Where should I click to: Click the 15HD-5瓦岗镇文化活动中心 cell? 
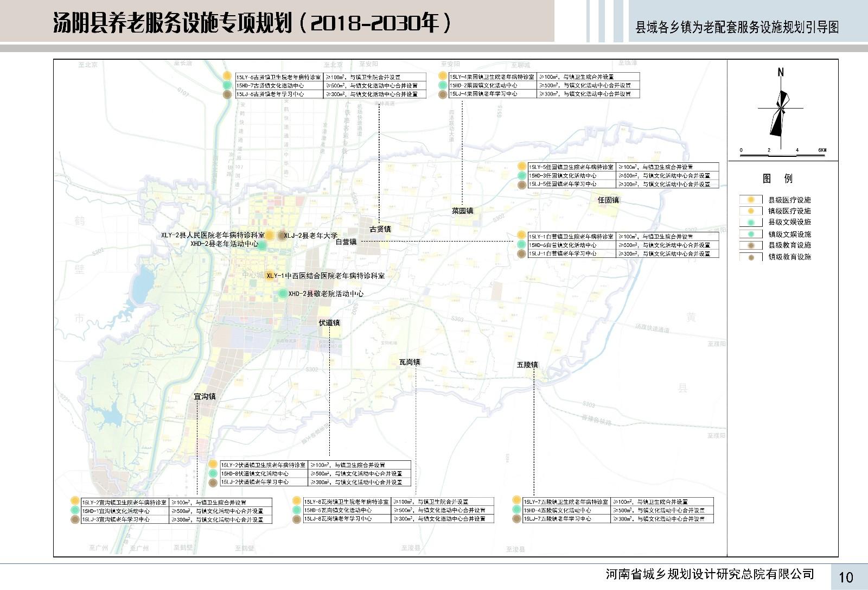[347, 510]
